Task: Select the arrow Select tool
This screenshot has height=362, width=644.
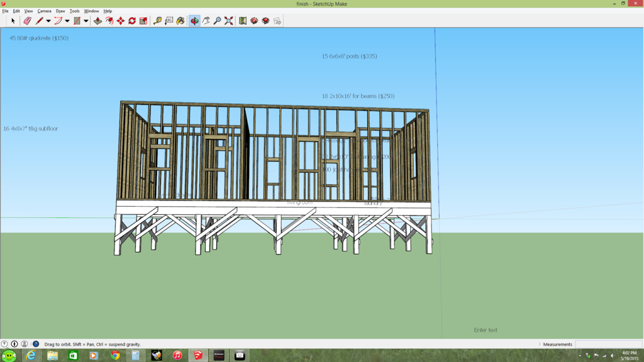Action: 13,21
